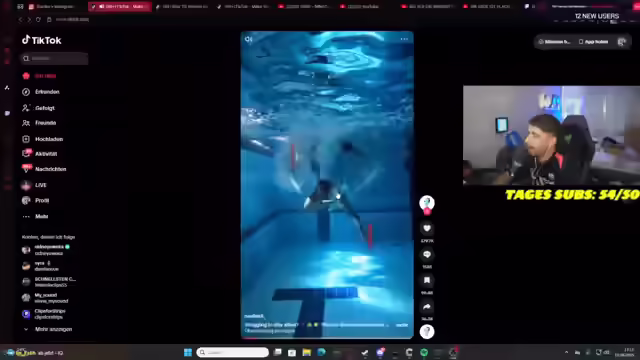Open the Windows Start menu
This screenshot has width=640, height=360.
coord(188,352)
